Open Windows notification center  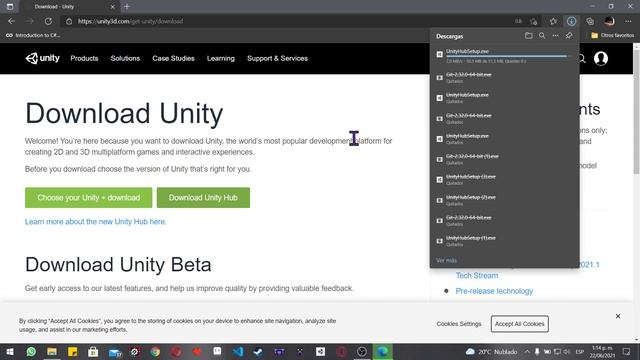[627, 351]
